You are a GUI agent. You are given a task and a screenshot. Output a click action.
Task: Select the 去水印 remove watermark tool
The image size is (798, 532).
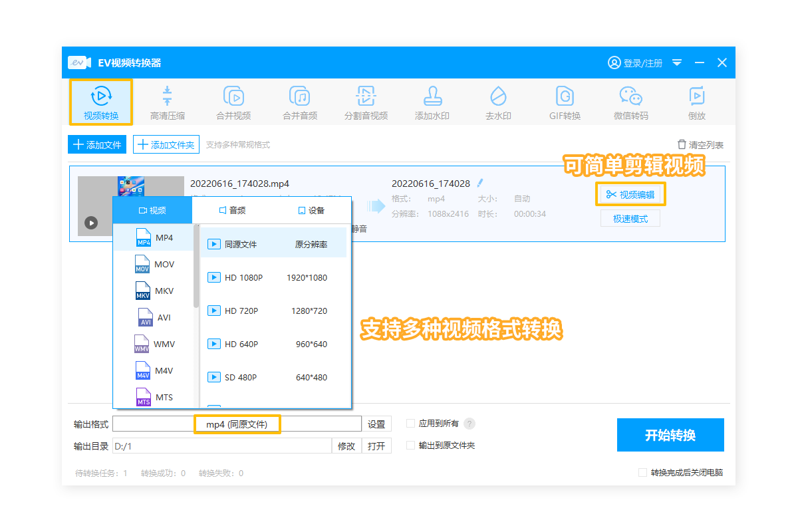coord(498,102)
